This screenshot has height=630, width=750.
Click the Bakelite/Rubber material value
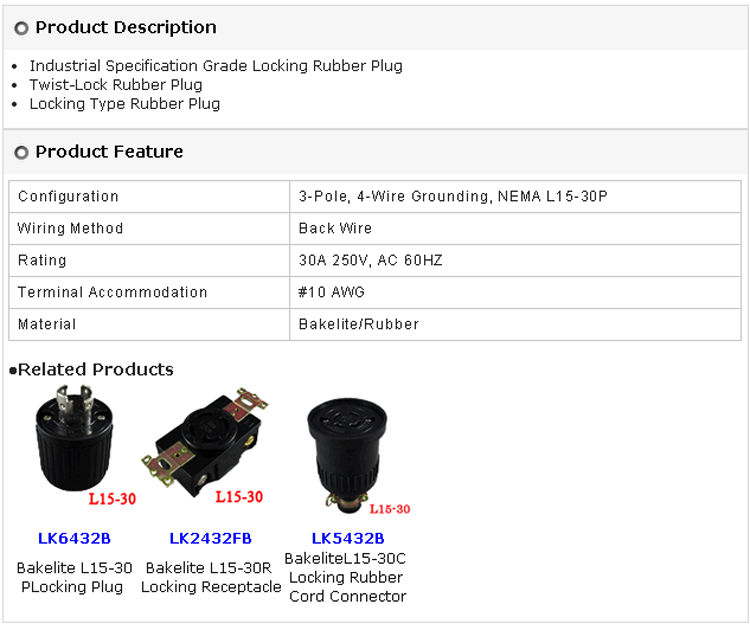[358, 325]
